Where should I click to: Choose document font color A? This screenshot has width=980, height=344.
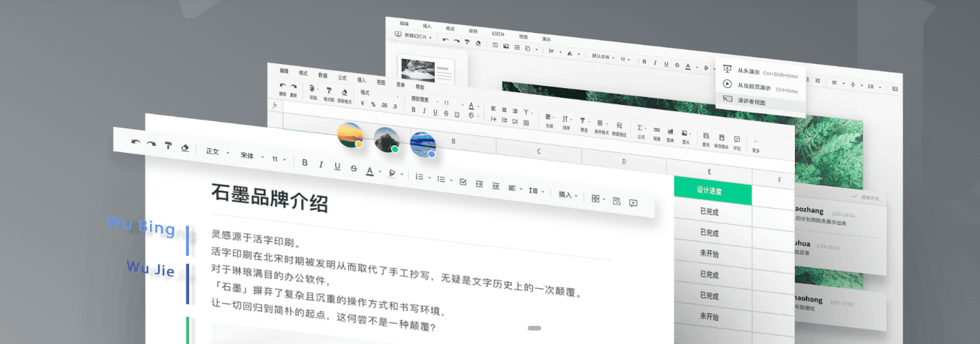tap(371, 171)
